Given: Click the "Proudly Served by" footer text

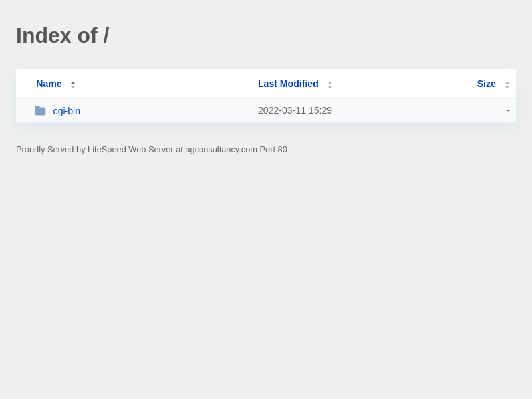Looking at the screenshot, I should pyautogui.click(x=51, y=150).
